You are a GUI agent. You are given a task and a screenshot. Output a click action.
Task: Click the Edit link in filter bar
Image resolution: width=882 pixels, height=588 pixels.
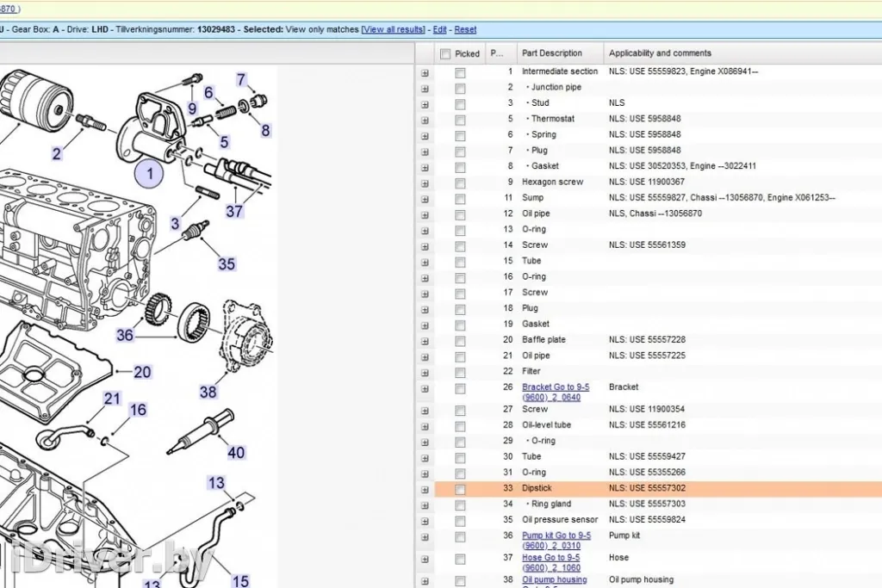pyautogui.click(x=439, y=29)
